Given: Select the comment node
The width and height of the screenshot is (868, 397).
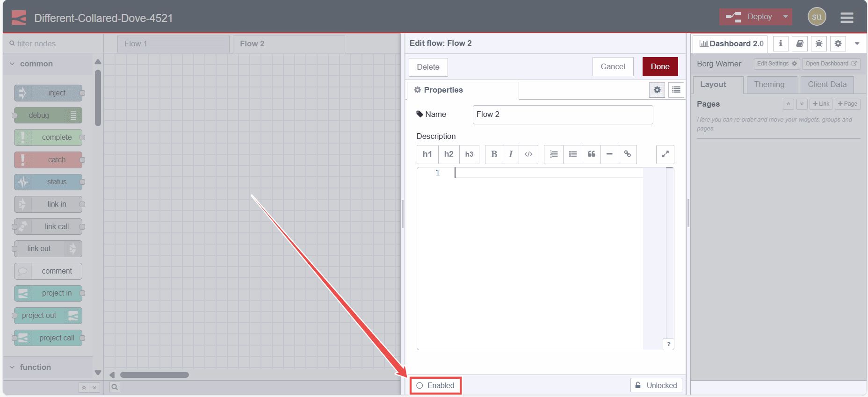Looking at the screenshot, I should 48,271.
